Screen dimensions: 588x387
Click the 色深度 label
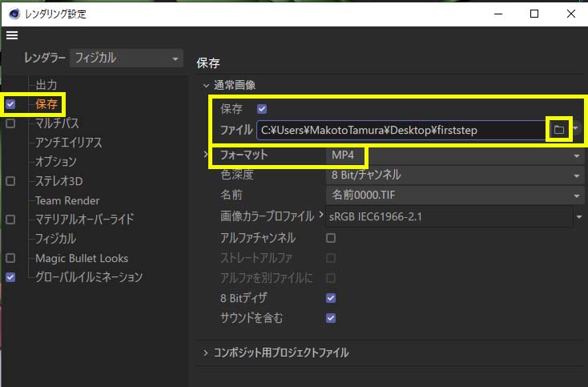[x=237, y=175]
